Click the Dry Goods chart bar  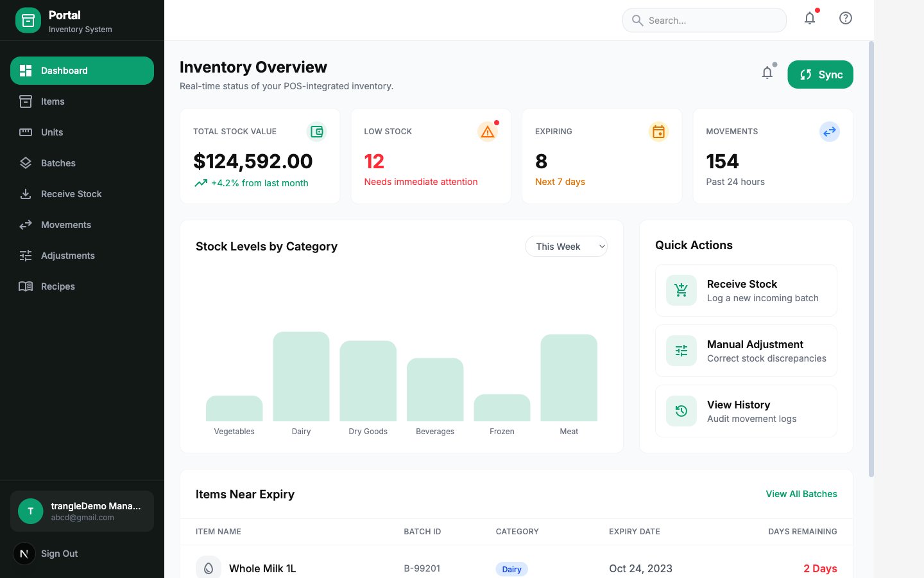pos(368,381)
